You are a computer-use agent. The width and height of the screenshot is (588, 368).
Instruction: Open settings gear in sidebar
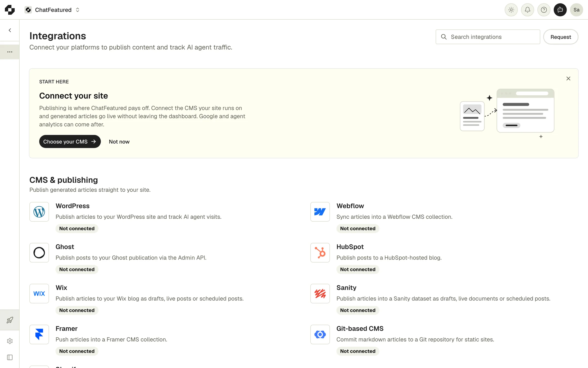coord(10,341)
